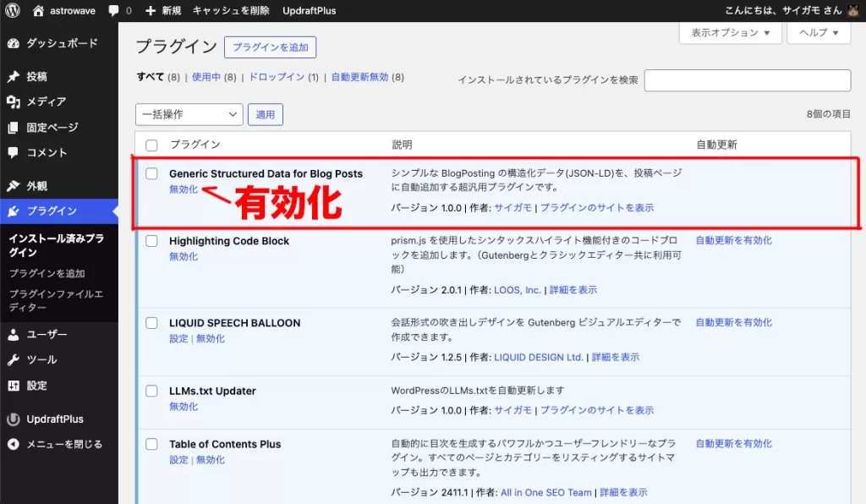Screen dimensions: 866x504
Task: Open the ユーザー sidebar section
Action: (42, 334)
